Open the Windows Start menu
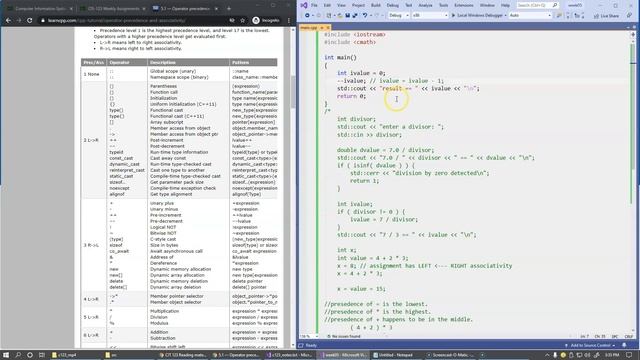The width and height of the screenshot is (640, 360). (x=6, y=355)
